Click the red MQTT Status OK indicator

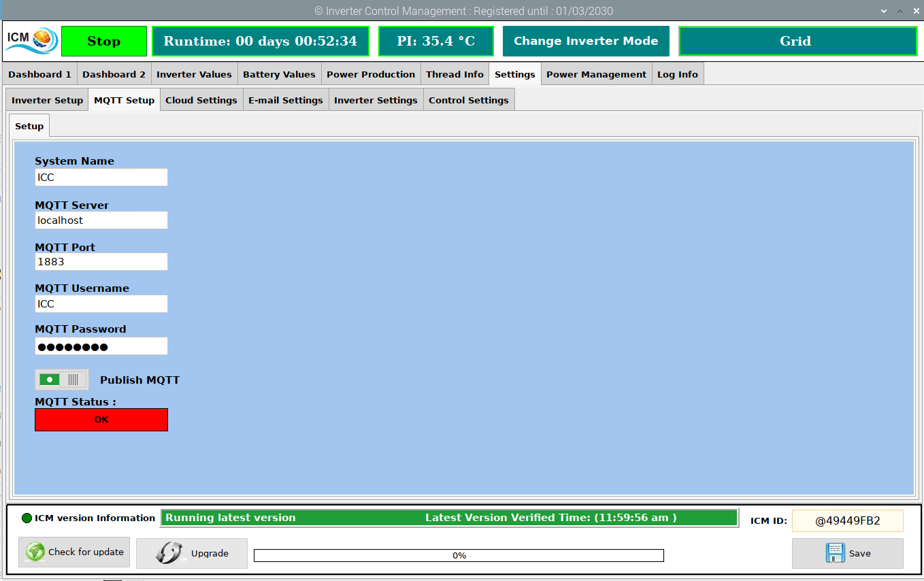[101, 420]
